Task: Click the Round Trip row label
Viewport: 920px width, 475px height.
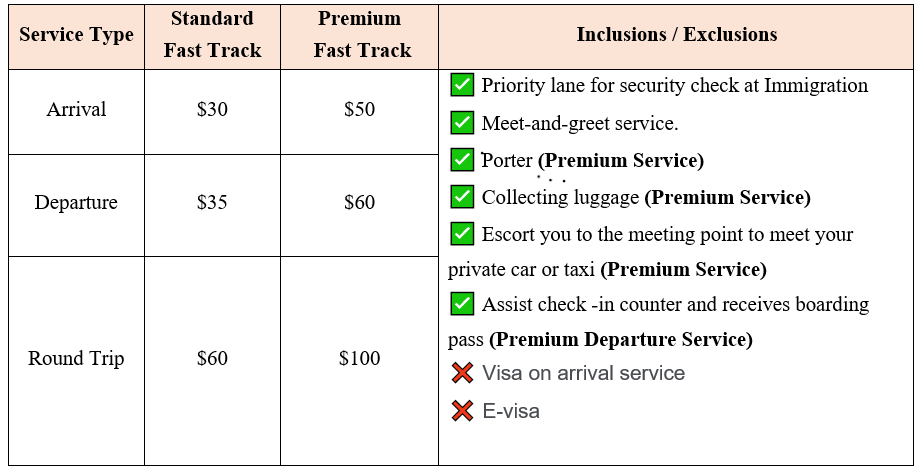Action: click(76, 359)
